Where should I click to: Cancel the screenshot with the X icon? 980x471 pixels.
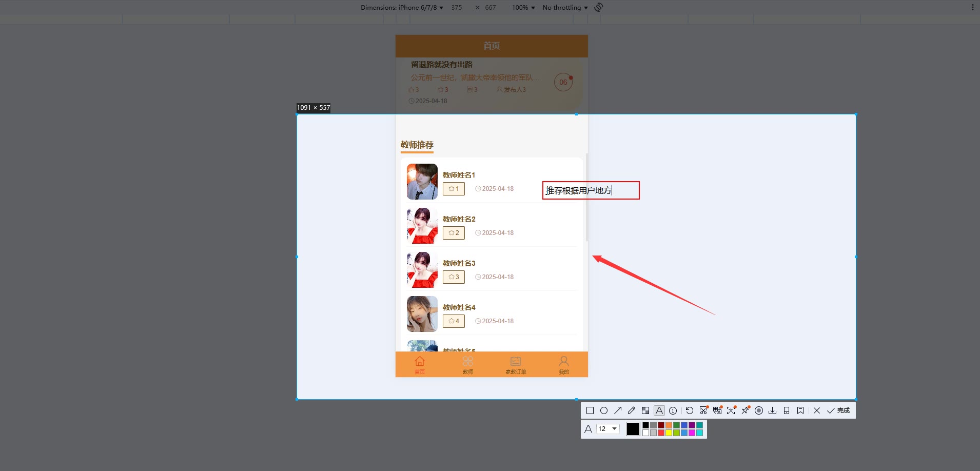point(817,410)
